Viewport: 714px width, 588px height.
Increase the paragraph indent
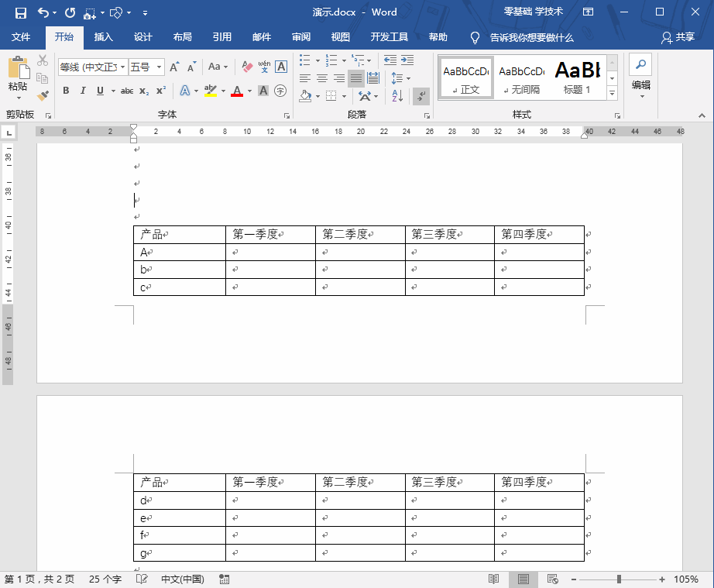pos(407,60)
